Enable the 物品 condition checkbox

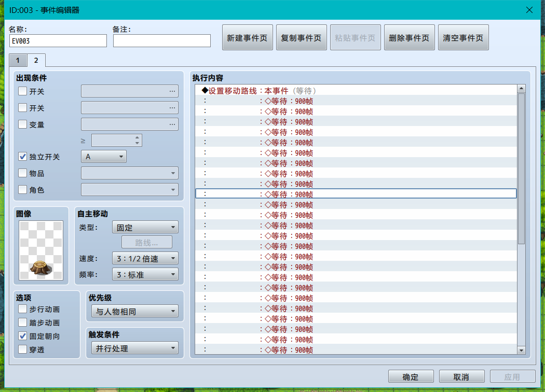pyautogui.click(x=23, y=173)
